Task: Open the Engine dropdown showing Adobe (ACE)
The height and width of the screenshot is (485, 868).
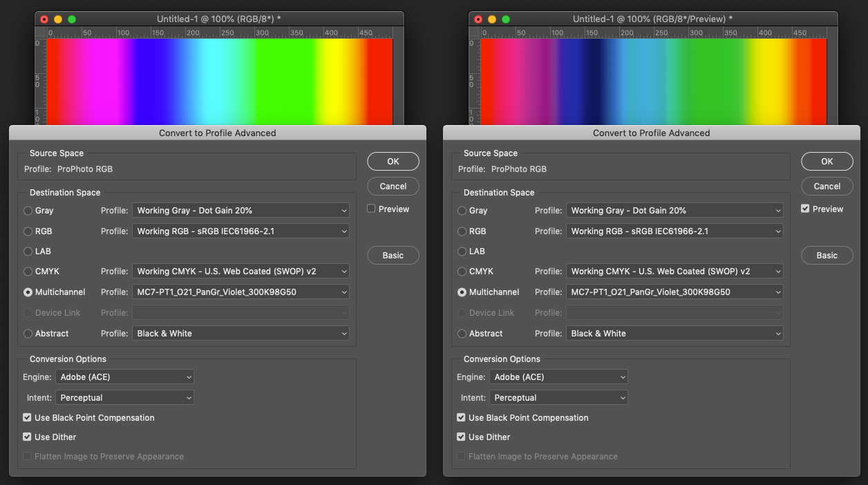Action: (x=124, y=377)
